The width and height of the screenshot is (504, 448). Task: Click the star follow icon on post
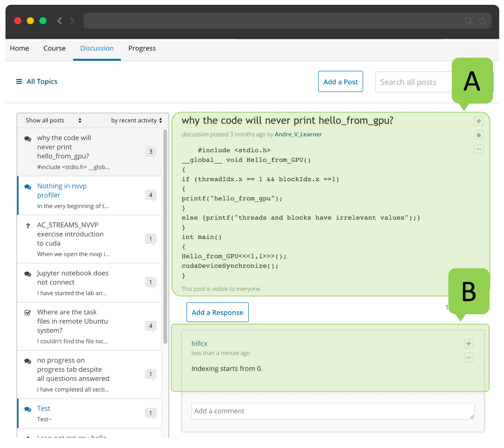tap(479, 135)
